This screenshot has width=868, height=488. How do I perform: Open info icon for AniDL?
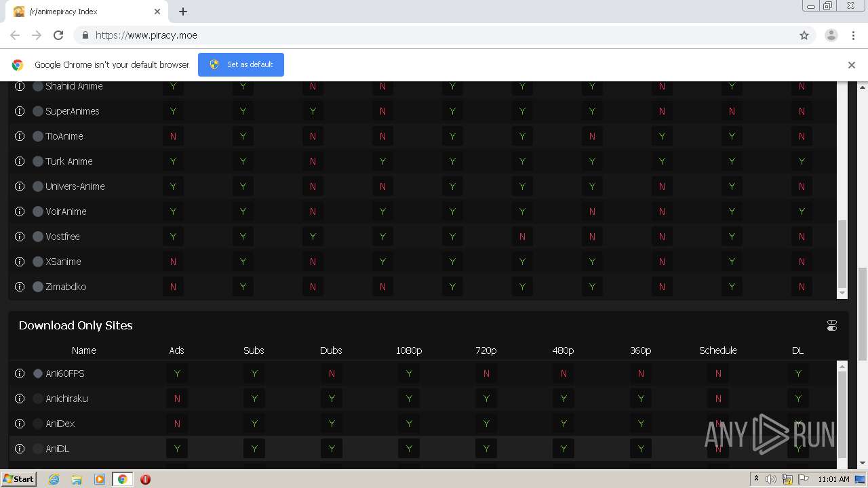[20, 449]
